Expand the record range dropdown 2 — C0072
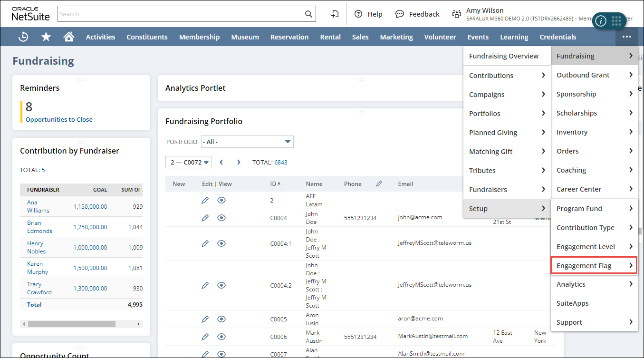This screenshot has width=644, height=358. 188,162
